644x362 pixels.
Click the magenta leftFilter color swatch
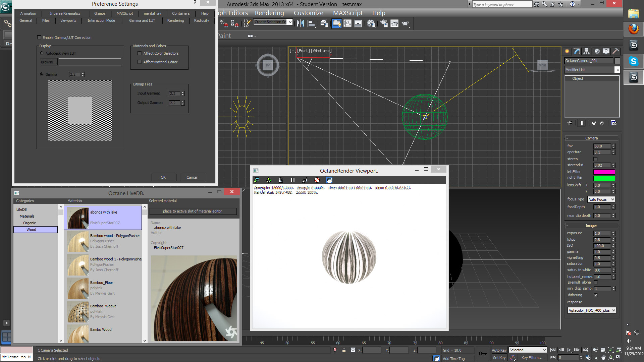[x=604, y=172]
